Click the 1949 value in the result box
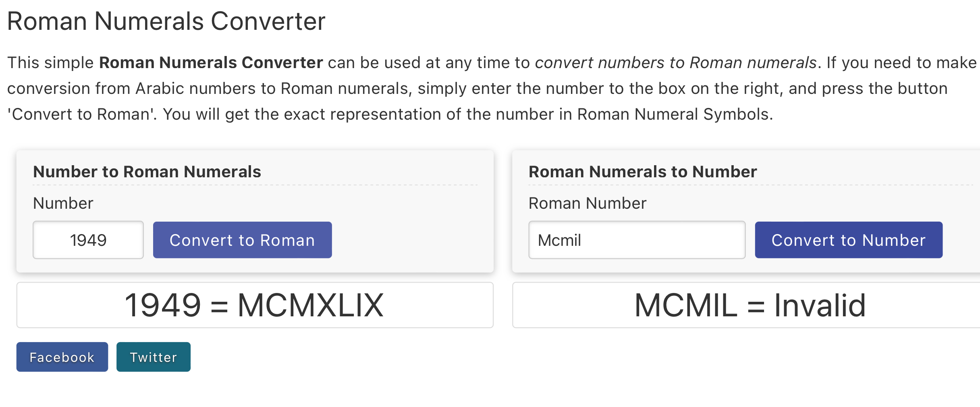The width and height of the screenshot is (980, 407). tap(163, 305)
